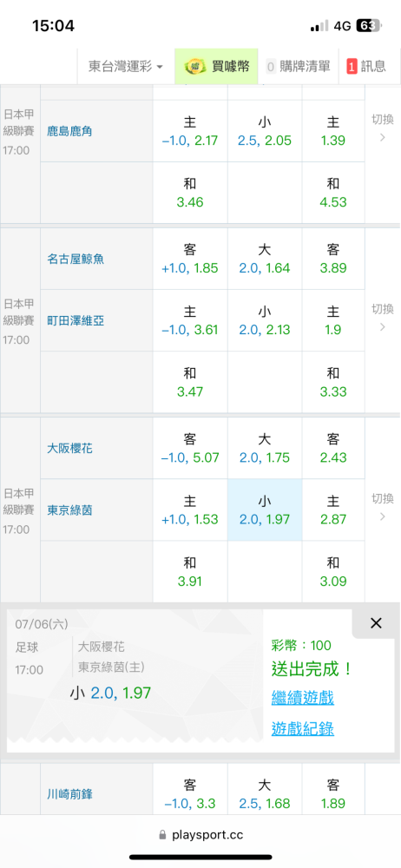This screenshot has height=868, width=401.
Task: Tap the playsport.cc address bar
Action: click(x=200, y=835)
